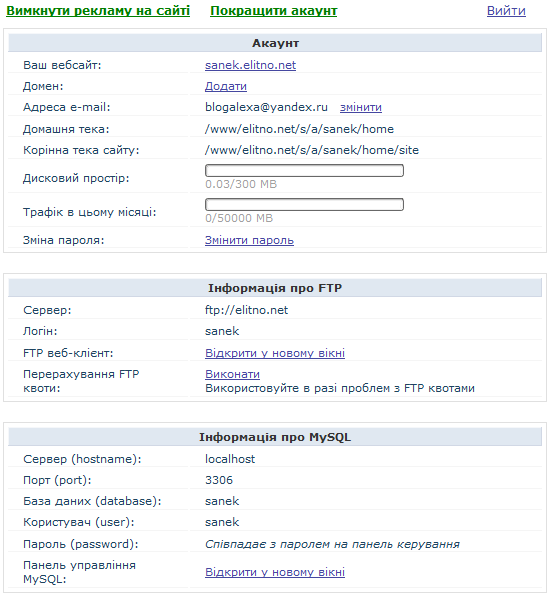Screen dimensions: 556x609
Task: Open the sanek.elitno.net website link
Action: pos(250,65)
